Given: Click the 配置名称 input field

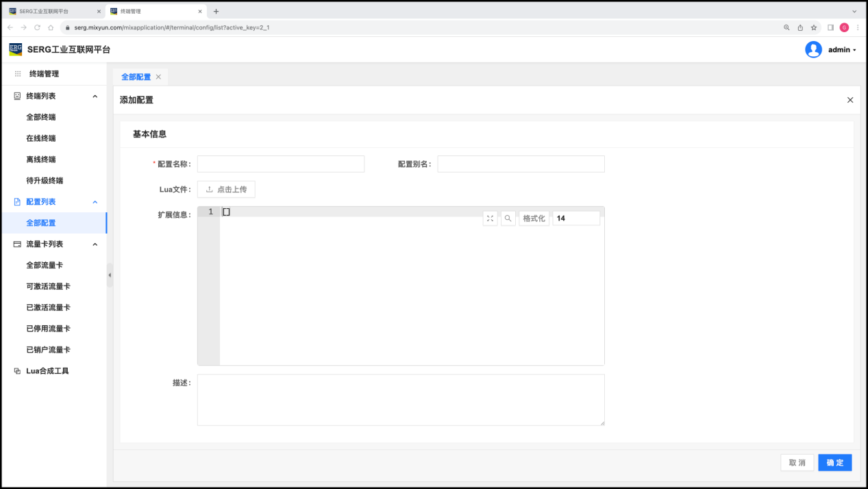Looking at the screenshot, I should tap(281, 164).
